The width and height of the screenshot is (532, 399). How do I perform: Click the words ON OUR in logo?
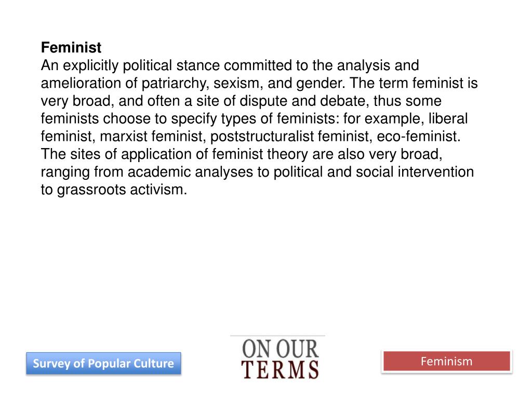(280, 349)
